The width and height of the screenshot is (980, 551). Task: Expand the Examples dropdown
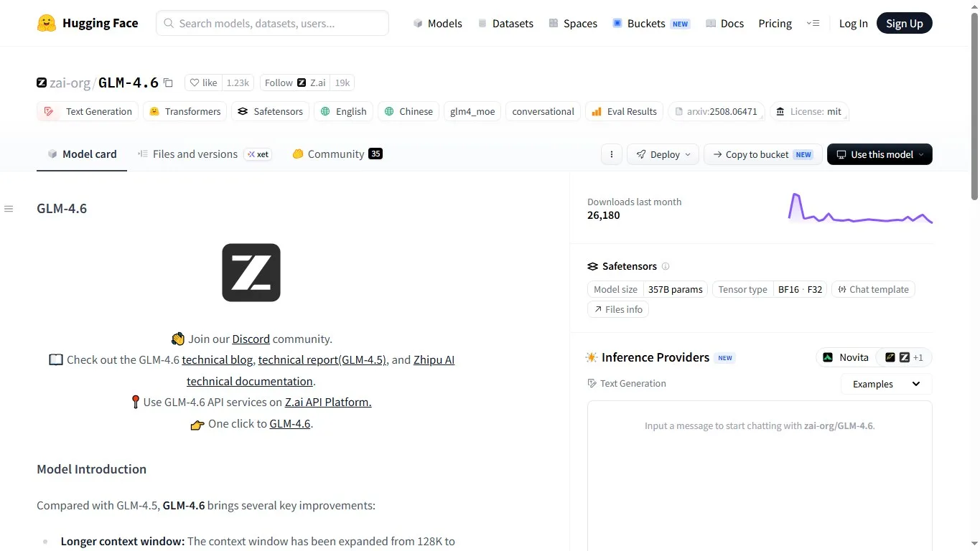(x=886, y=384)
